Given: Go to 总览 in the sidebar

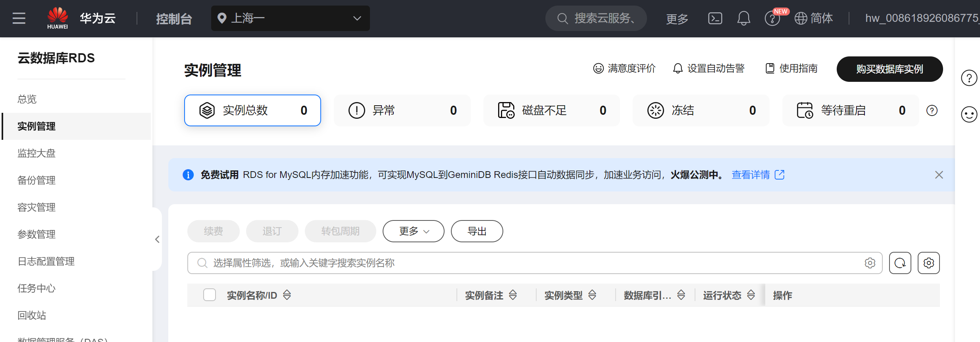Looking at the screenshot, I should click(27, 99).
